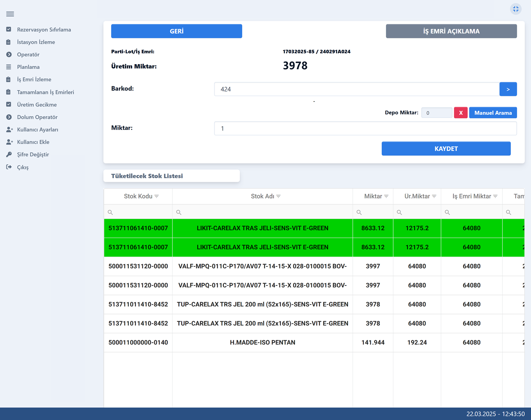This screenshot has height=420, width=531.
Task: Select the H.MADDE-ISO PENTAN row
Action: click(262, 343)
